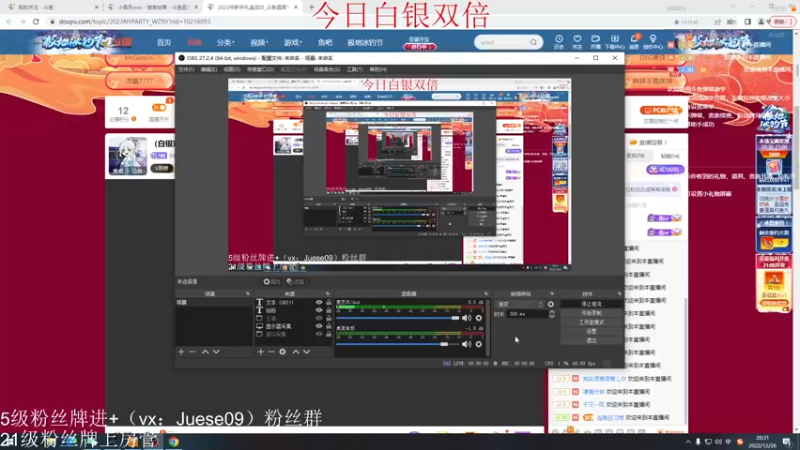Image resolution: width=800 pixels, height=450 pixels.
Task: Adjust desktop audio volume slider
Action: 398,344
